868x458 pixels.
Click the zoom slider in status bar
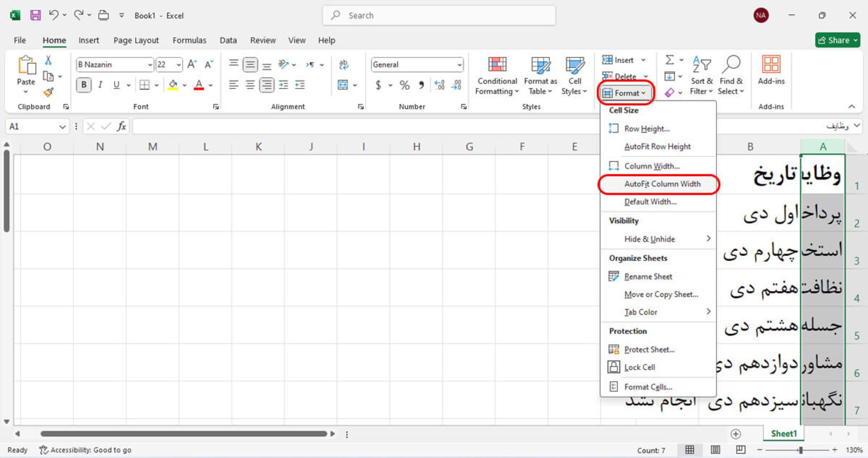click(800, 450)
